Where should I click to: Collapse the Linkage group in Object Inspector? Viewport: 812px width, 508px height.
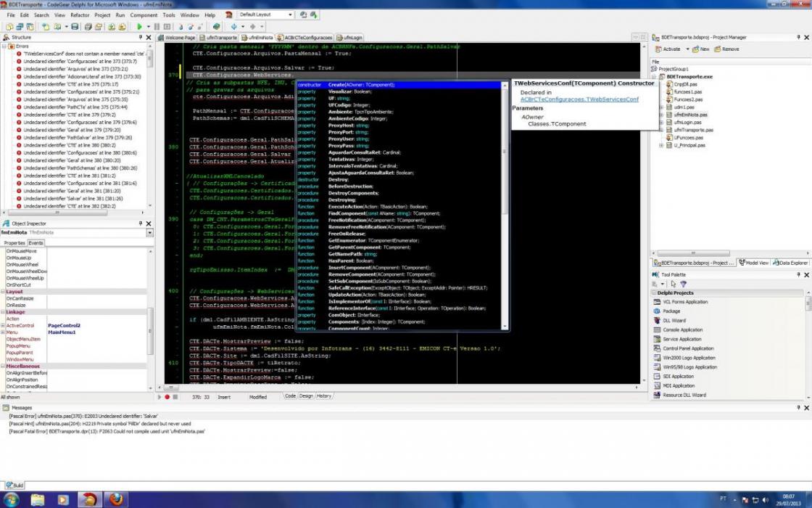3,312
